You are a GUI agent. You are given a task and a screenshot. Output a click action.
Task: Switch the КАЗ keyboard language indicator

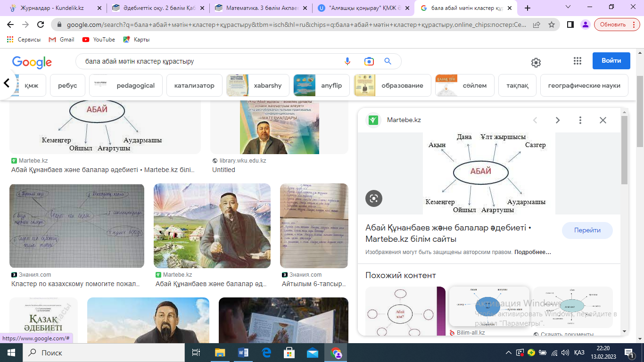(579, 353)
